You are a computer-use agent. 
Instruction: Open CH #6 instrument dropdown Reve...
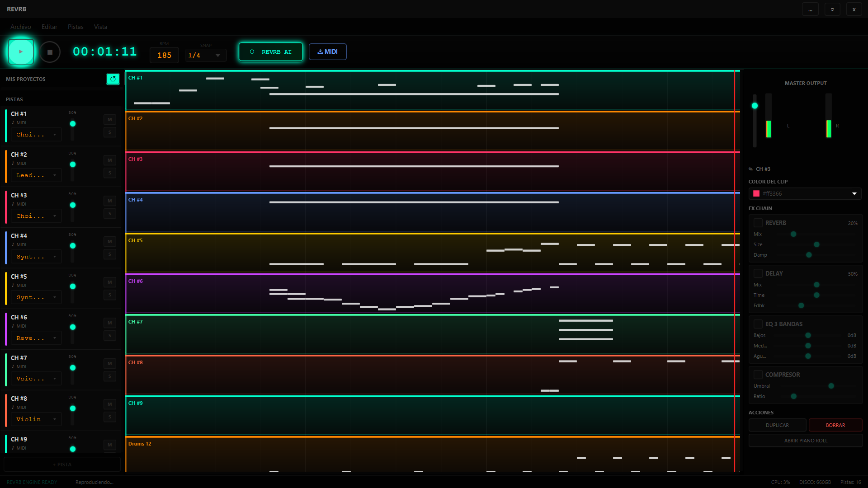point(36,338)
